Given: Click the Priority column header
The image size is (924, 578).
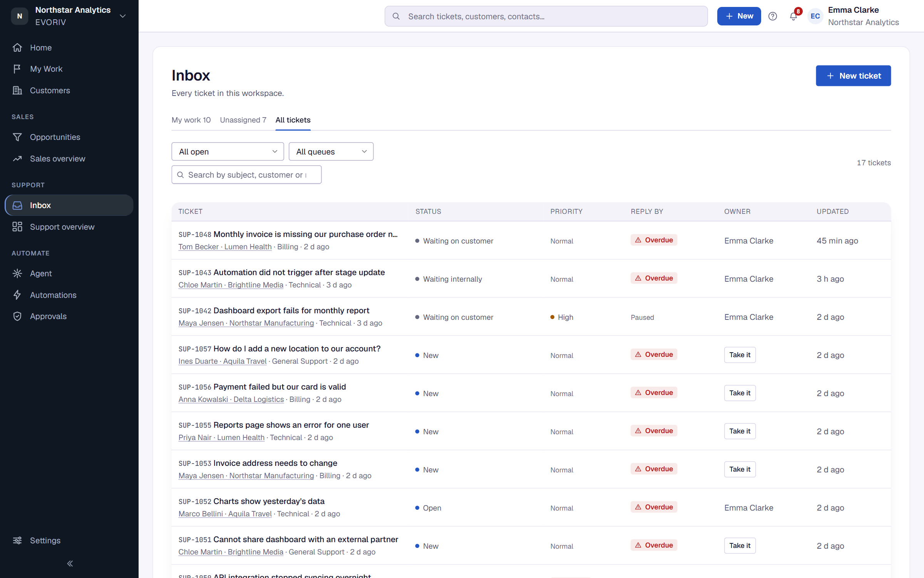Looking at the screenshot, I should [566, 212].
